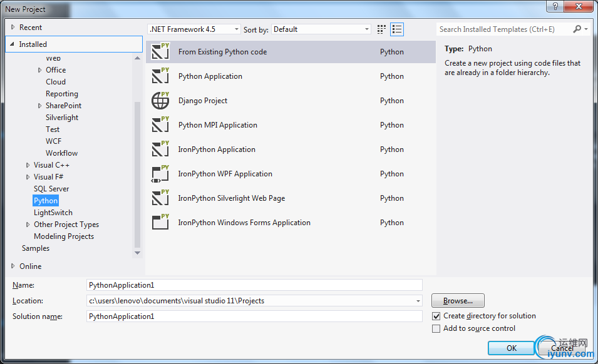The width and height of the screenshot is (598, 364).
Task: Select the Modeling Projects category
Action: pos(64,236)
